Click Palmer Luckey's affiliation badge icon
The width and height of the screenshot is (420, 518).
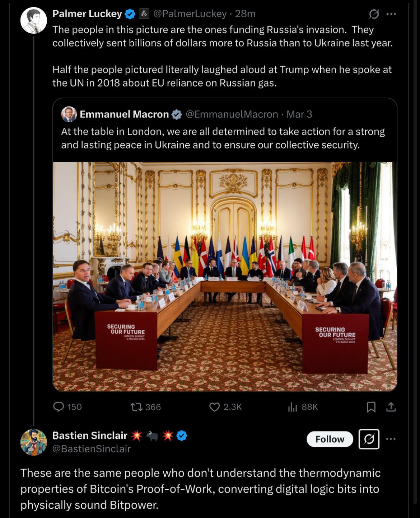144,14
